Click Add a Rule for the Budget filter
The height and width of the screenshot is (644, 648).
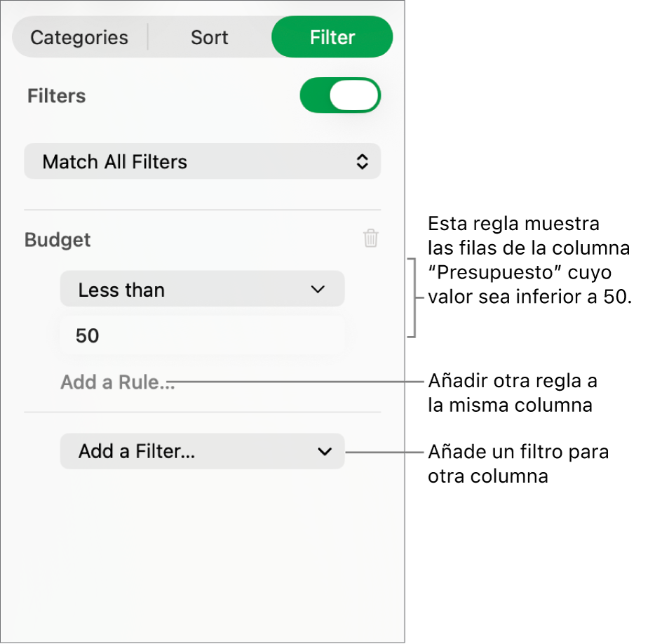[x=117, y=382]
